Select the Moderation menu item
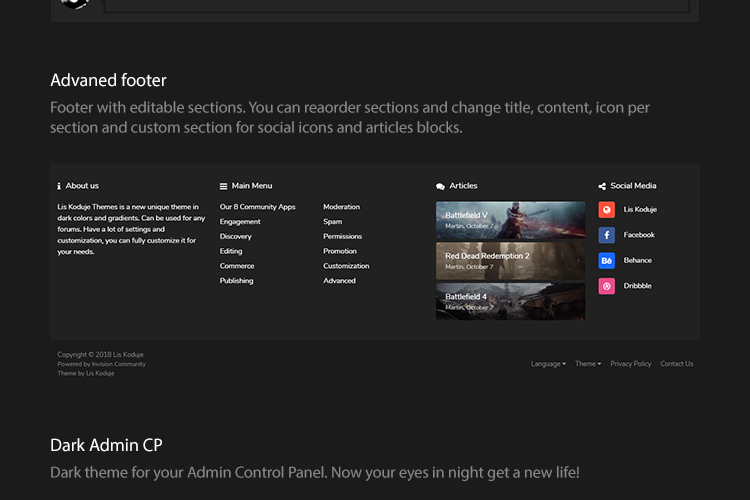The image size is (750, 500). coord(341,207)
